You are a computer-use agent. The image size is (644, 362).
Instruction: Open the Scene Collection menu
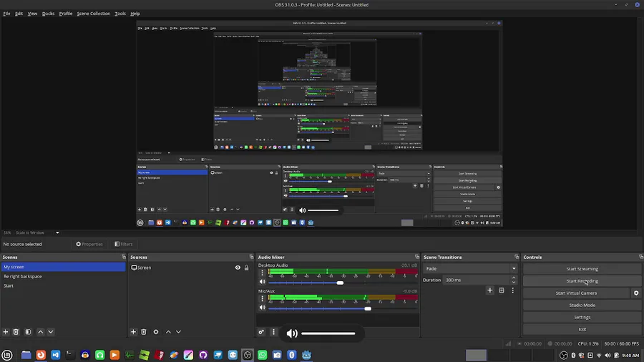tap(94, 14)
